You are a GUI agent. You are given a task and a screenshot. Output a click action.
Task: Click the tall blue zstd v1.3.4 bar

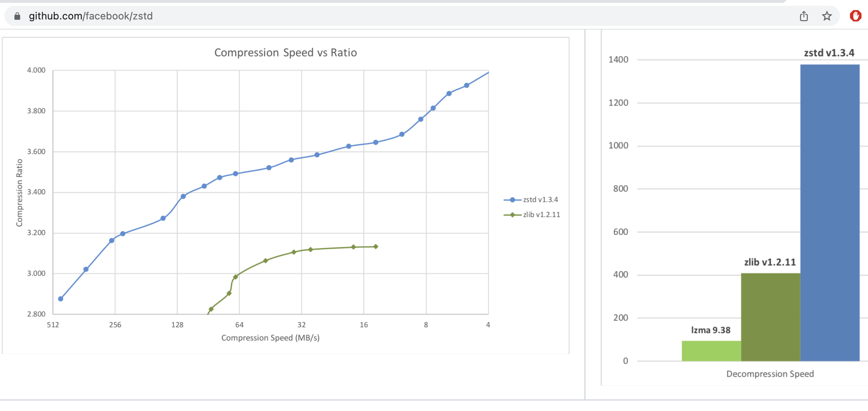829,212
